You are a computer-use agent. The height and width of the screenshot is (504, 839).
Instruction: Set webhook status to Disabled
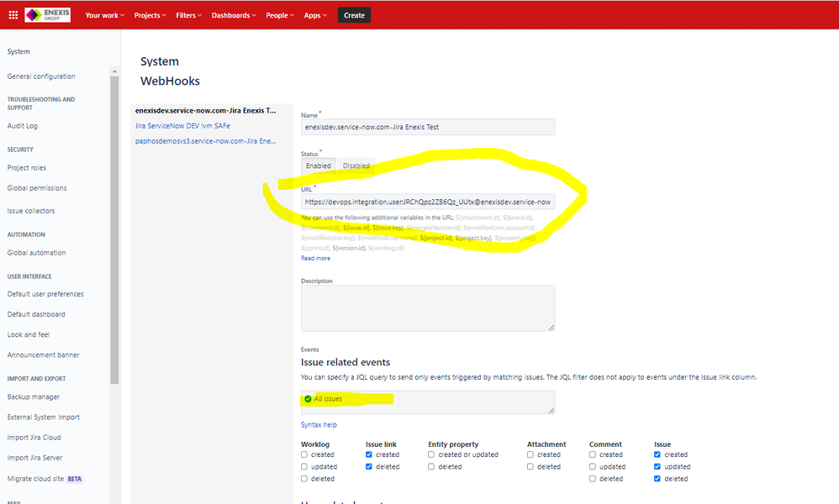tap(356, 165)
